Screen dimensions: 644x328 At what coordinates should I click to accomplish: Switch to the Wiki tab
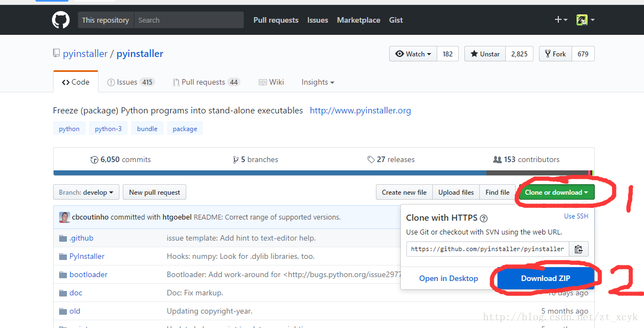[x=271, y=82]
